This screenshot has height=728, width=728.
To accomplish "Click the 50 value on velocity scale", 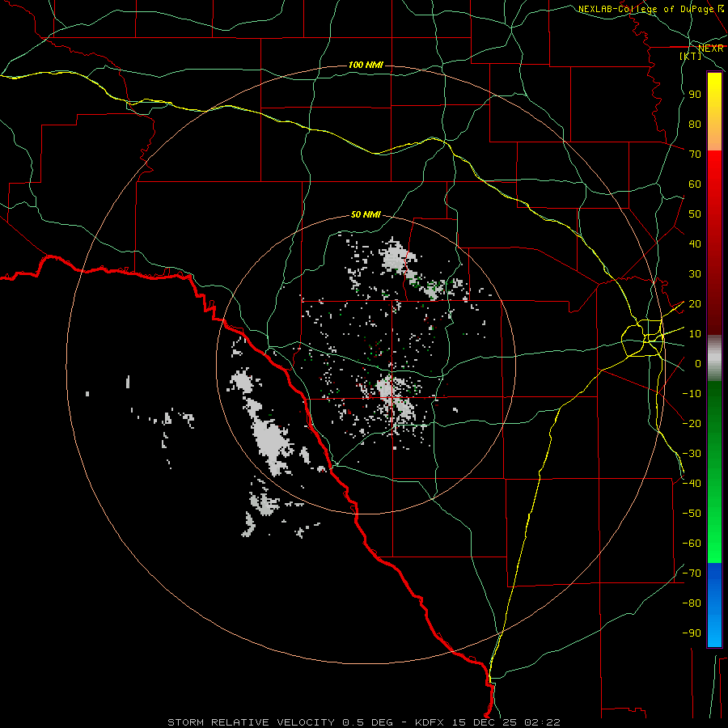I will pos(695,214).
